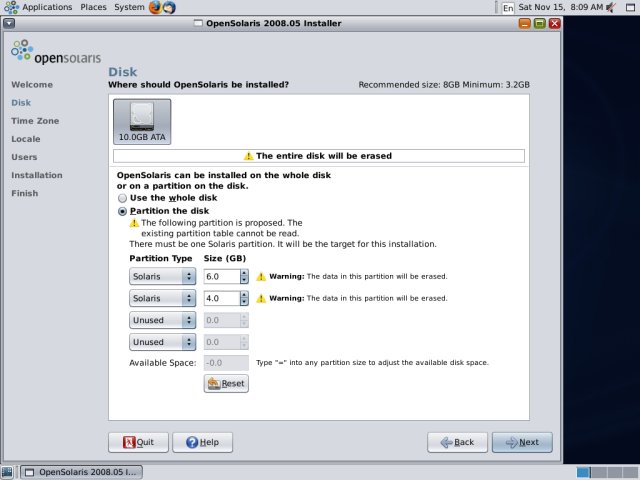
Task: Click the warning icon for 6.0 GB partition
Action: [x=261, y=277]
